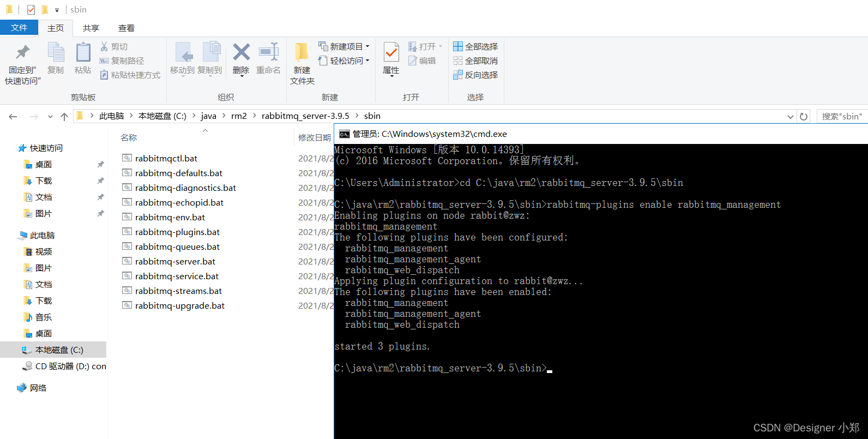Click the Refresh address bar icon
Image resolution: width=868 pixels, height=439 pixels.
pos(804,117)
